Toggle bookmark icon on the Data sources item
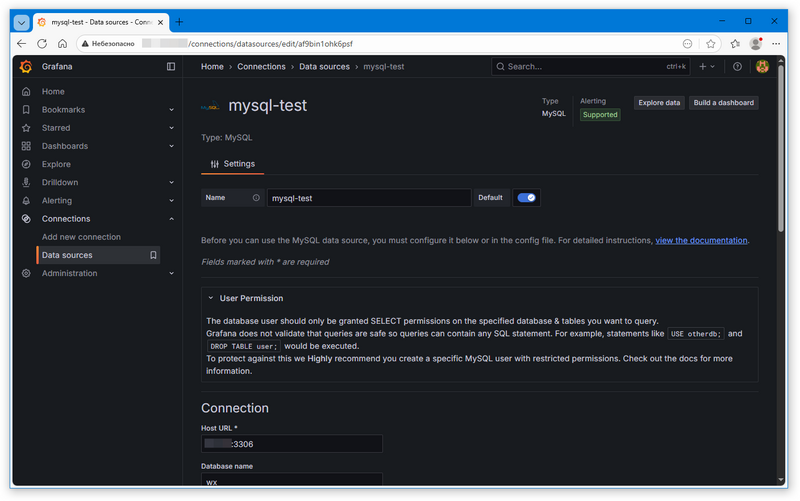Viewport: 800px width, 501px height. click(x=153, y=255)
